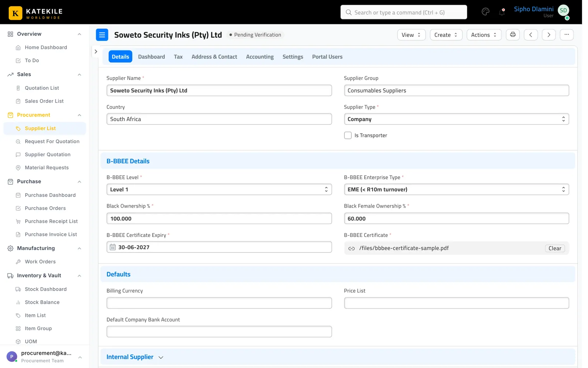Switch to the Dashboard tab
Image resolution: width=588 pixels, height=368 pixels.
(x=151, y=57)
